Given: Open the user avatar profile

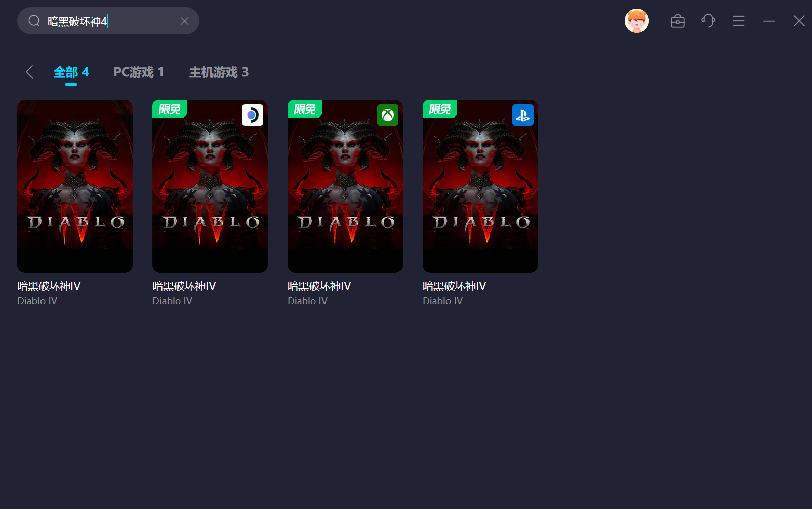Looking at the screenshot, I should pos(636,21).
